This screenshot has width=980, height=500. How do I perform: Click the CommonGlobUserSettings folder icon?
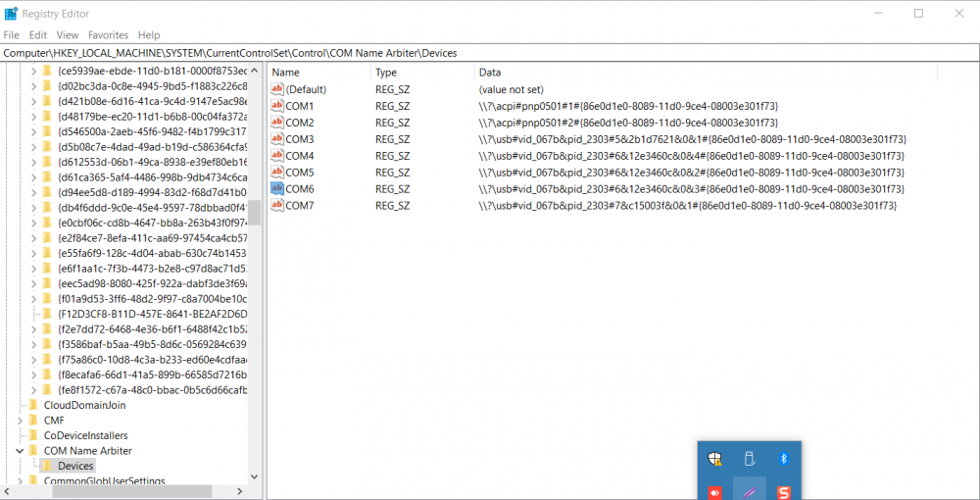[33, 480]
